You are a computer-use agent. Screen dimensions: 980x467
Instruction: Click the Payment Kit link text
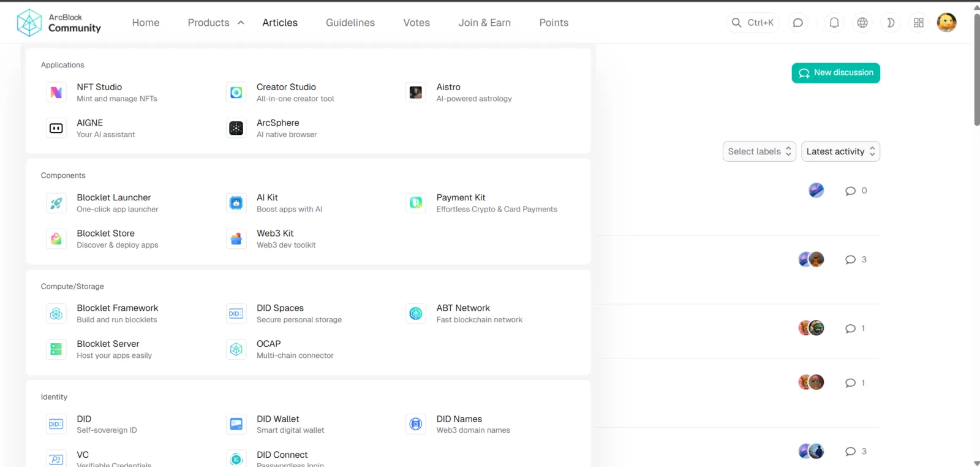click(x=461, y=197)
